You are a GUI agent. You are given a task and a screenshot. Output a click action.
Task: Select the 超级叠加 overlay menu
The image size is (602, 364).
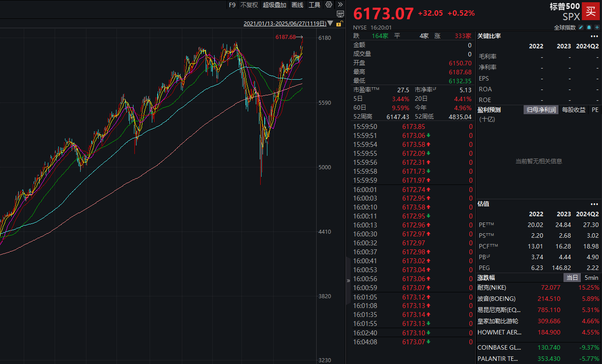pyautogui.click(x=275, y=5)
